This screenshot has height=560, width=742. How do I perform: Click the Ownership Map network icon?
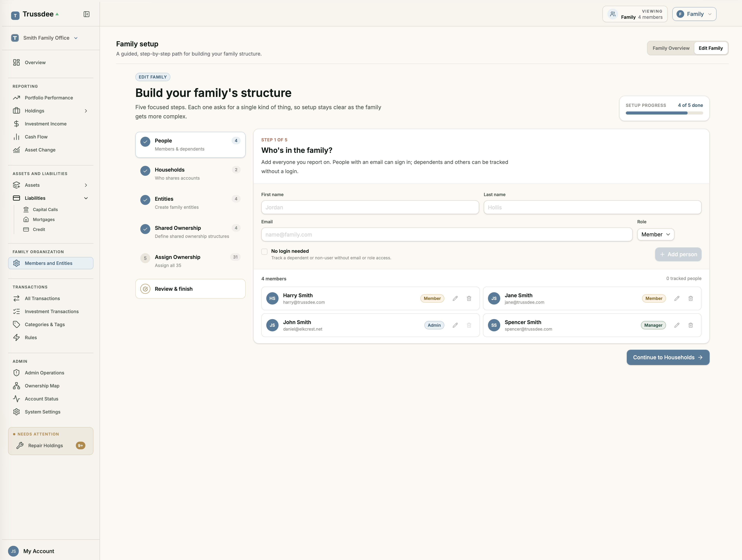pos(16,386)
